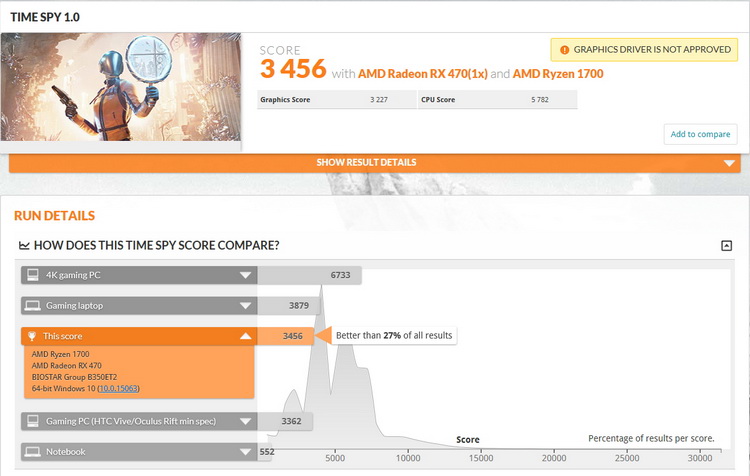Click the trophy icon beside This score

pyautogui.click(x=32, y=336)
